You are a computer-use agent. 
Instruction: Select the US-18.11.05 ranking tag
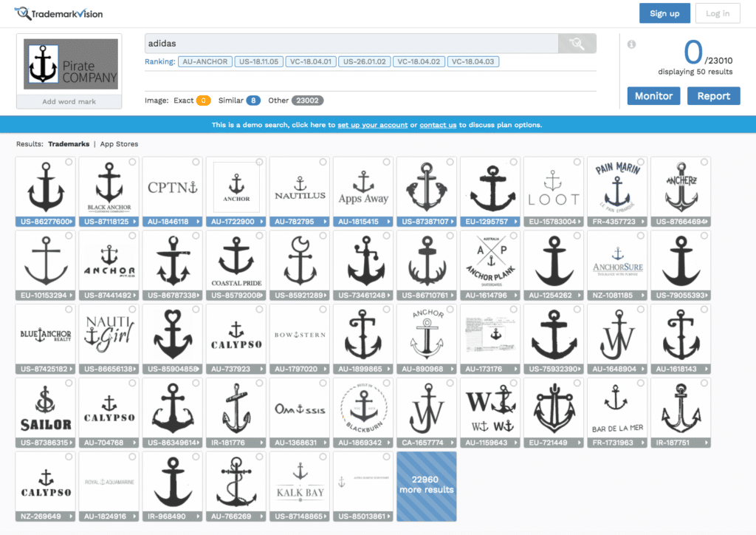[259, 62]
